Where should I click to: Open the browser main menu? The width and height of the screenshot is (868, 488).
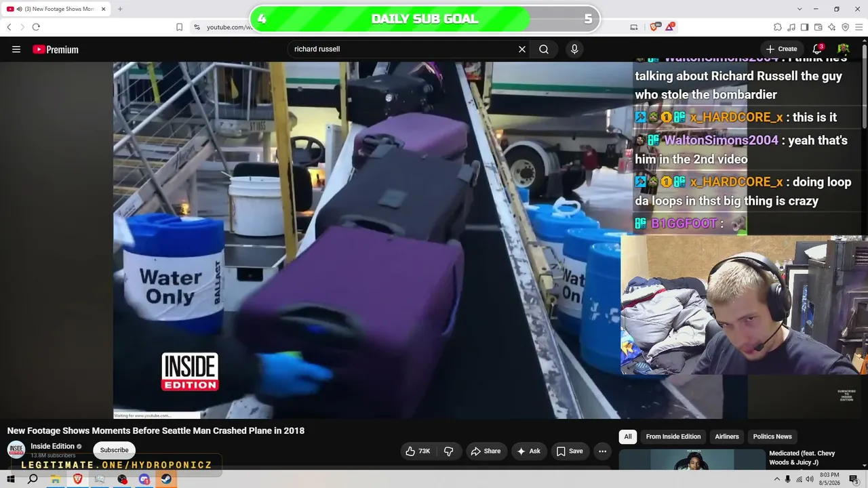859,27
